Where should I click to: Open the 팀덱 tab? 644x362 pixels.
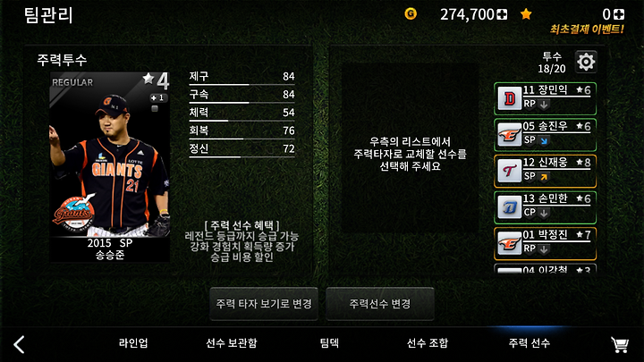click(329, 343)
